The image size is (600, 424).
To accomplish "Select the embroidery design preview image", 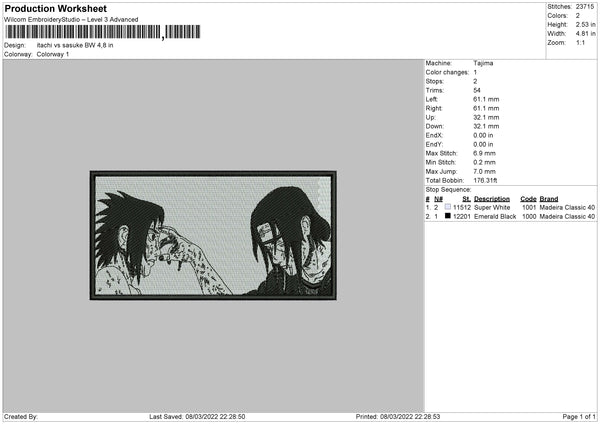I will 213,235.
